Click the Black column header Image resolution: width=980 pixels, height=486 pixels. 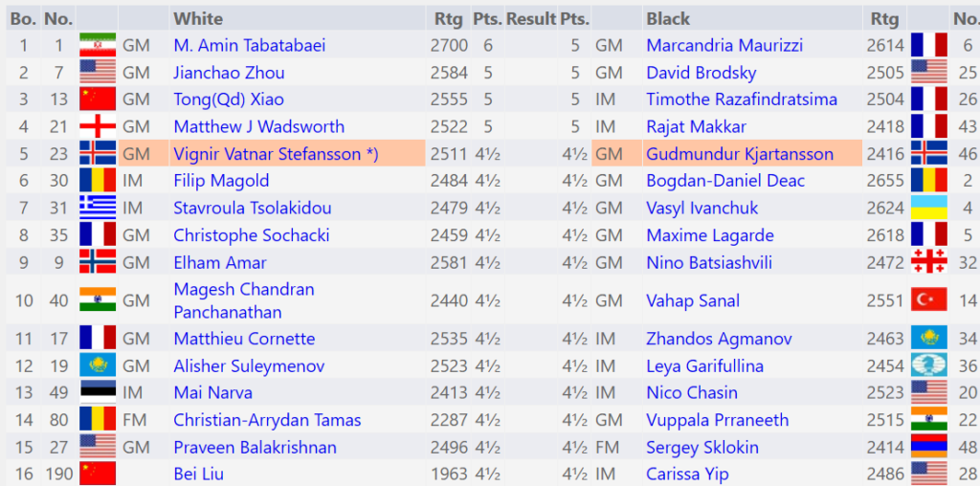point(668,18)
